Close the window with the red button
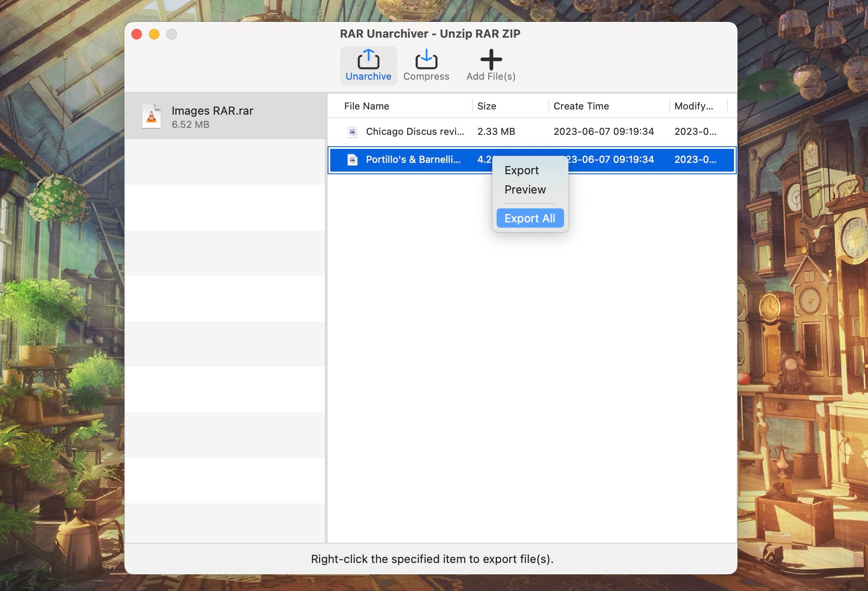Screen dimensions: 868x591 point(137,34)
